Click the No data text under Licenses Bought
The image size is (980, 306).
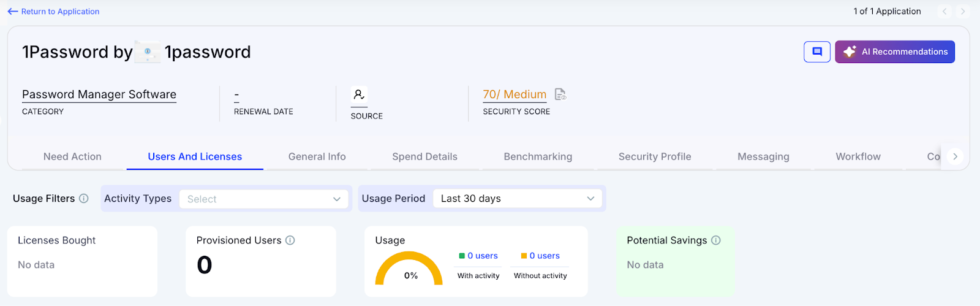click(x=36, y=265)
